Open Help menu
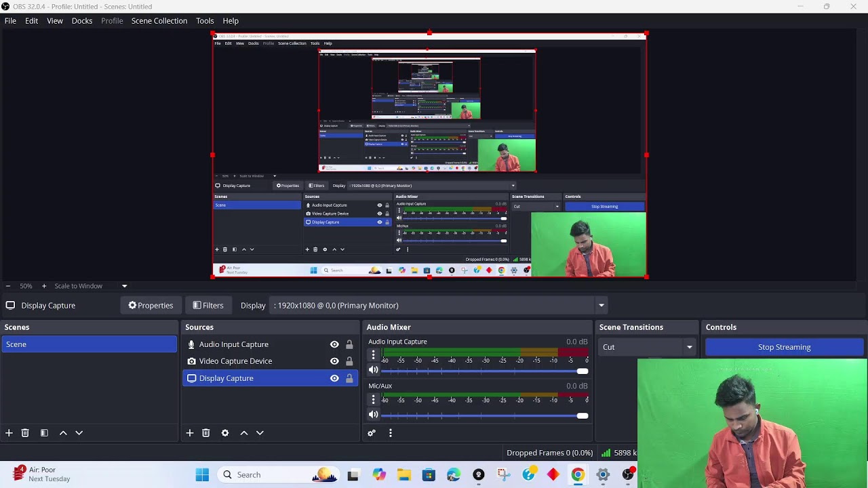This screenshot has width=868, height=488. (x=231, y=20)
